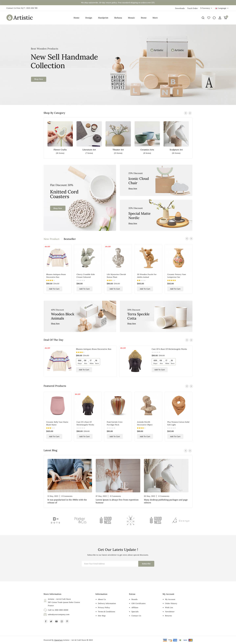Open the user account icon
Image resolution: width=236 pixels, height=644 pixels.
tap(220, 18)
